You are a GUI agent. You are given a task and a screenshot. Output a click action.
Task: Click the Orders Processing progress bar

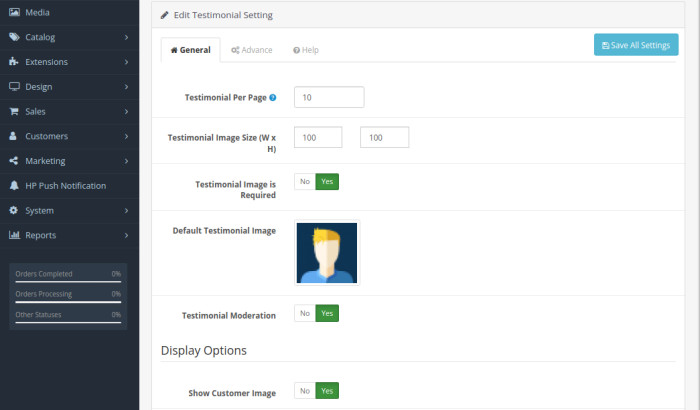[68, 302]
